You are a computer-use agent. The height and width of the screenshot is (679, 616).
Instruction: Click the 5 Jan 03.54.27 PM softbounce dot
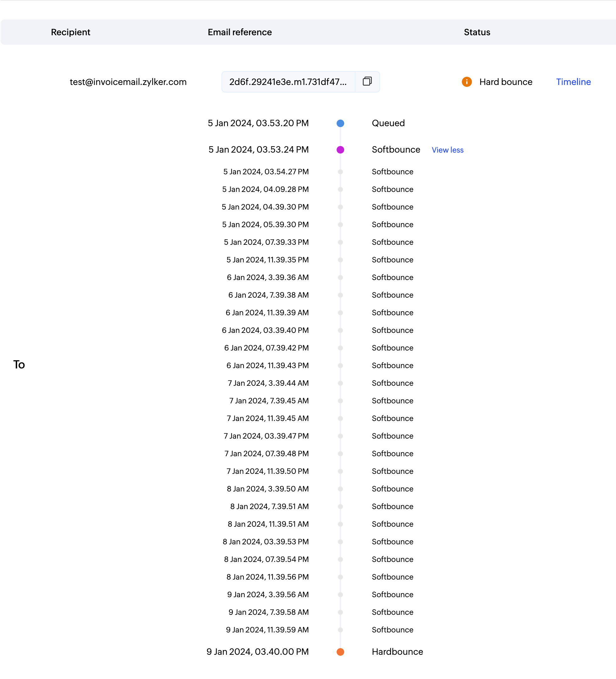[340, 172]
